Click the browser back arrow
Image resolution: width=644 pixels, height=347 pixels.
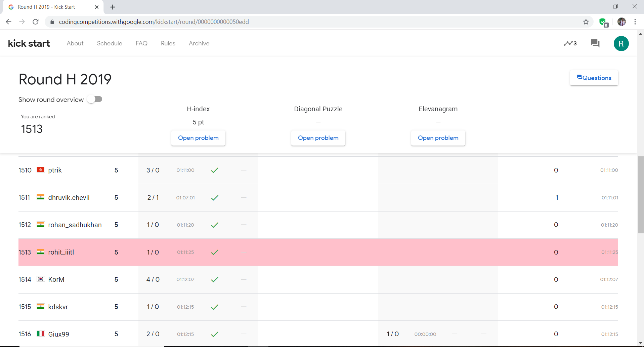[9, 22]
